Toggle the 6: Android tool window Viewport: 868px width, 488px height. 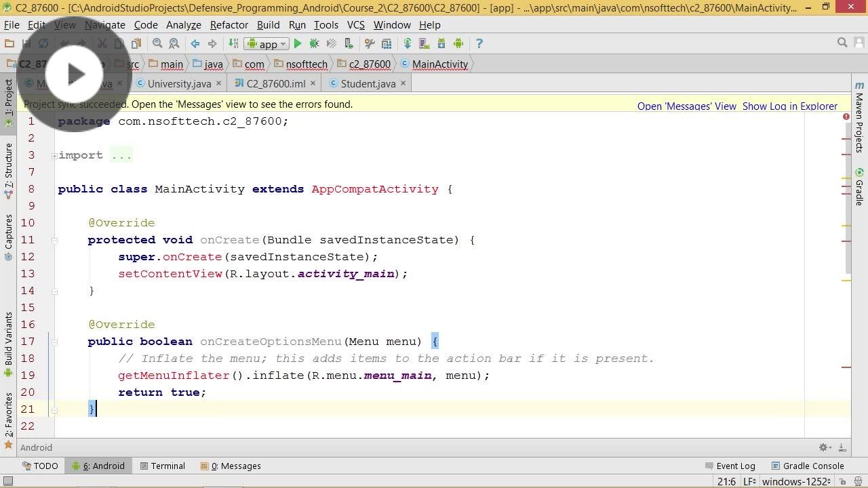point(98,466)
